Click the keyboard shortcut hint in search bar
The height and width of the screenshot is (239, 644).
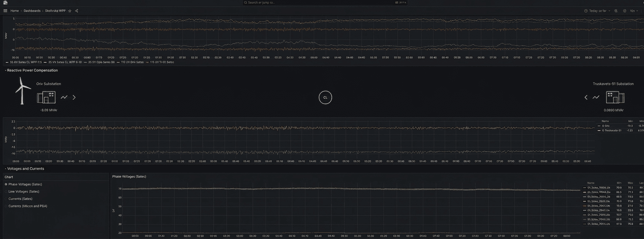(401, 2)
